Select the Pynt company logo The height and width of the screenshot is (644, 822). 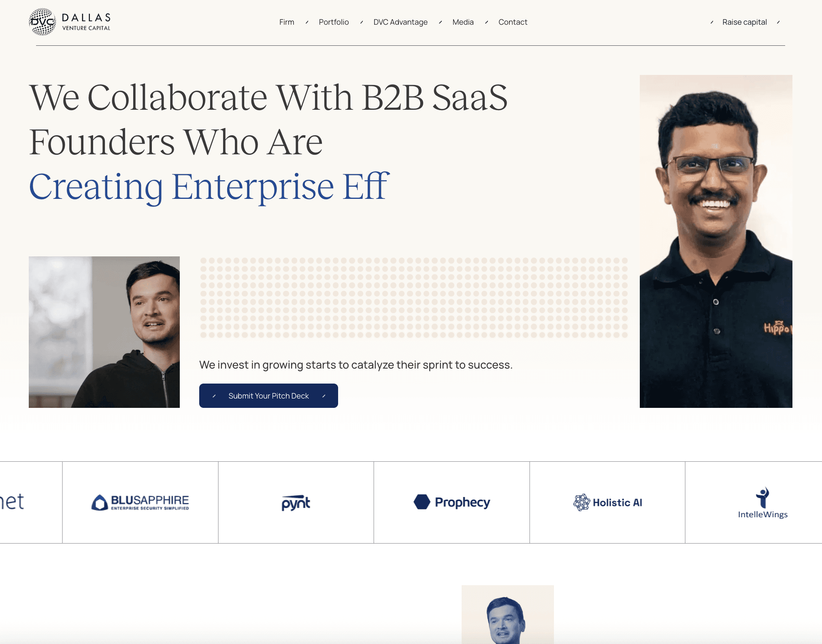296,503
